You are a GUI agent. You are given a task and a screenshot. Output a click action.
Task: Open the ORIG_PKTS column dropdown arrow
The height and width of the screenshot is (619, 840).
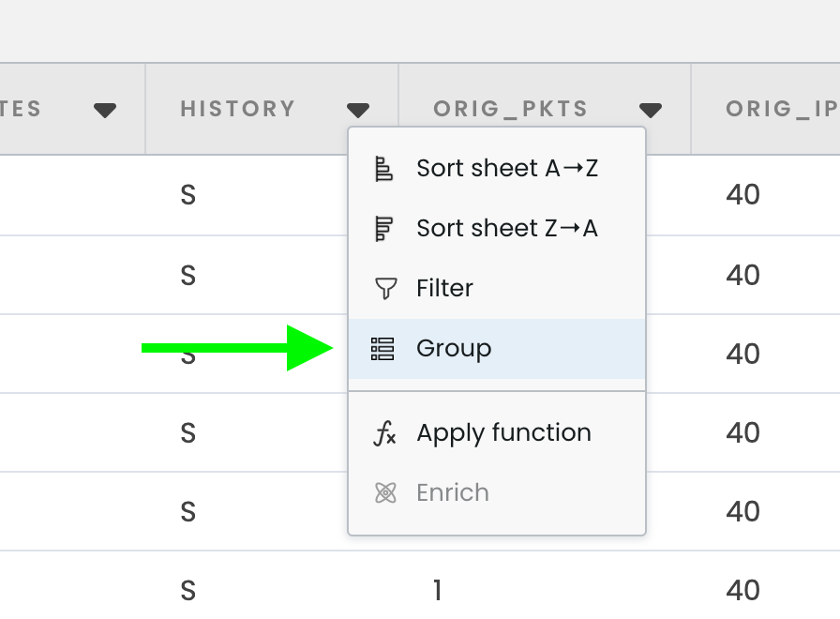click(651, 111)
